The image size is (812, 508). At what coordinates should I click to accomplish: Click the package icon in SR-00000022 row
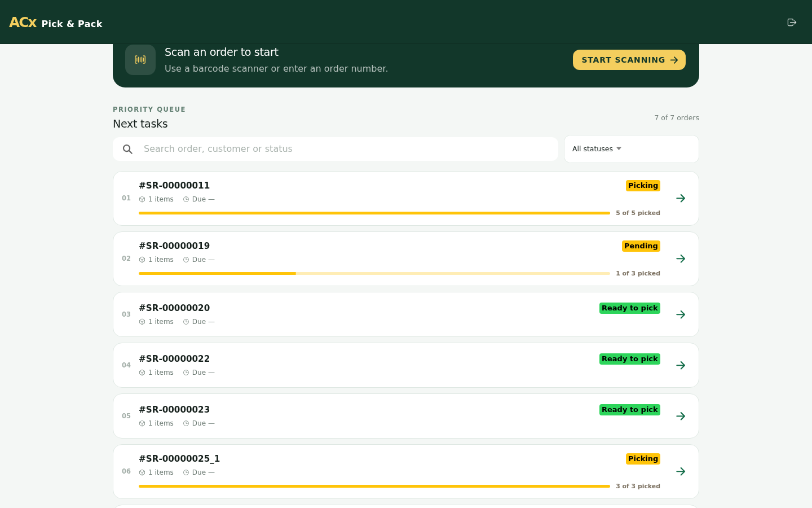[142, 373]
